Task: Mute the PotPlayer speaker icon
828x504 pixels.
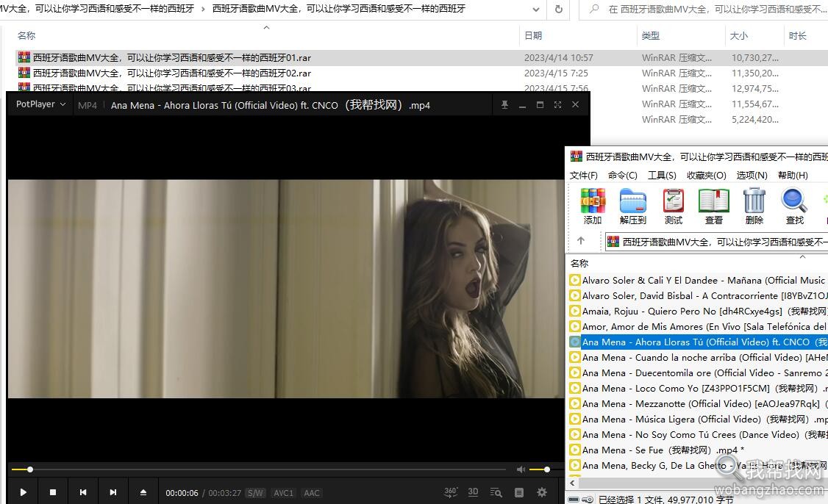Action: (x=521, y=469)
